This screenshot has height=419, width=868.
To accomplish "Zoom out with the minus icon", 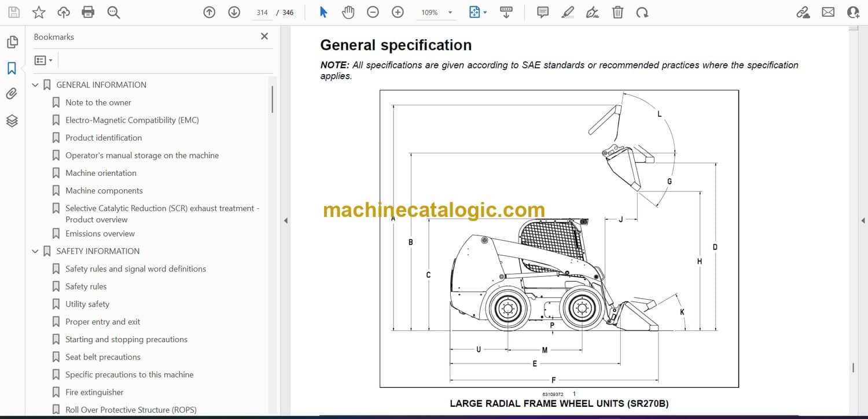I will (x=373, y=12).
